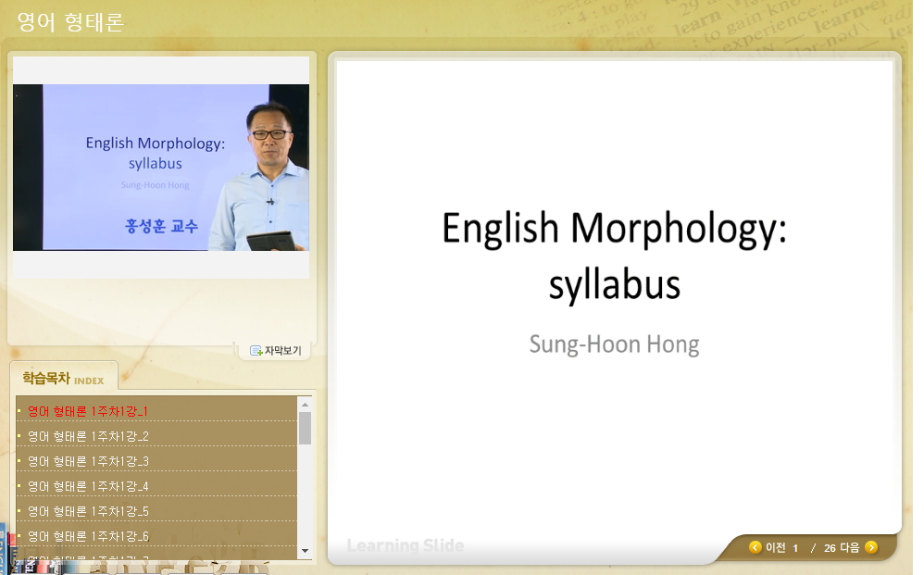Show subtitles with the 자막보기 button
Image resolution: width=924 pixels, height=575 pixels.
(x=276, y=351)
